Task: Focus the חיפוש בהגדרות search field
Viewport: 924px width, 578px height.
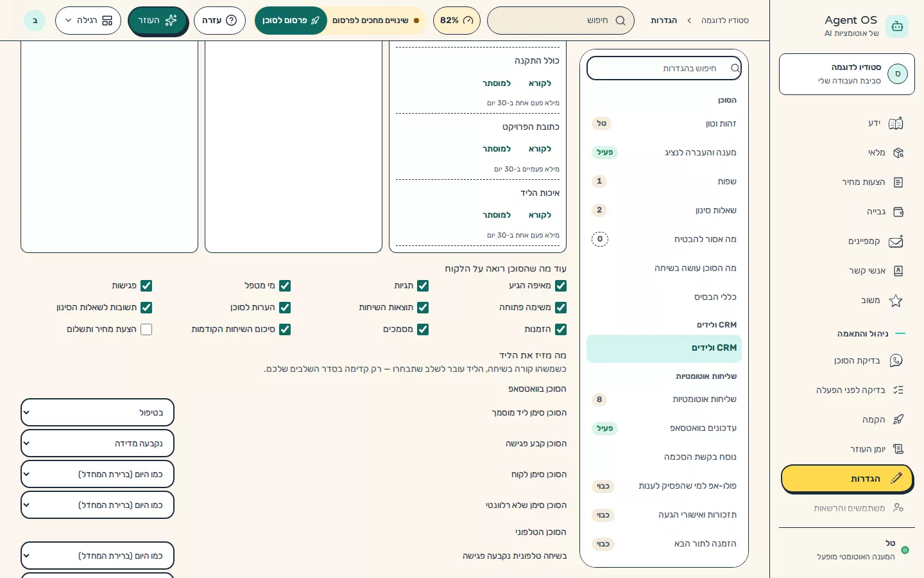Action: pos(664,68)
